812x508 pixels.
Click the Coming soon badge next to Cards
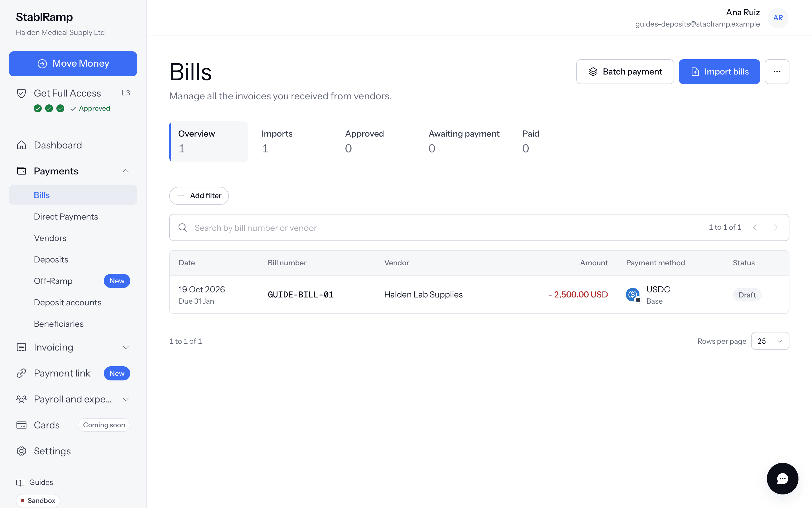pos(104,425)
